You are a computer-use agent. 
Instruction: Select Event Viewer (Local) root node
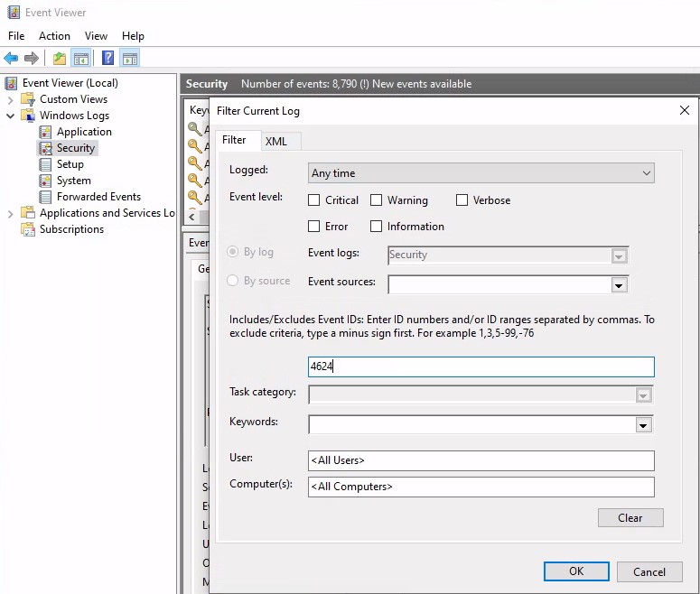[70, 83]
